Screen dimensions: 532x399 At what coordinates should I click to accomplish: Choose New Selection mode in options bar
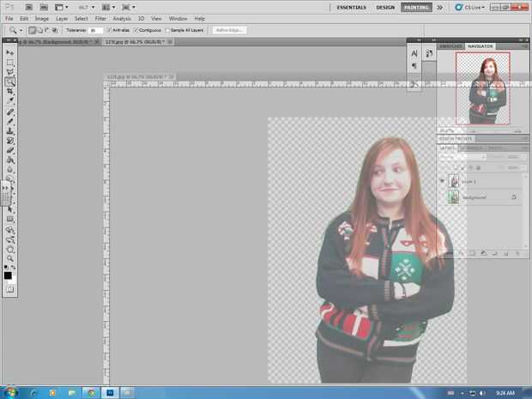33,31
